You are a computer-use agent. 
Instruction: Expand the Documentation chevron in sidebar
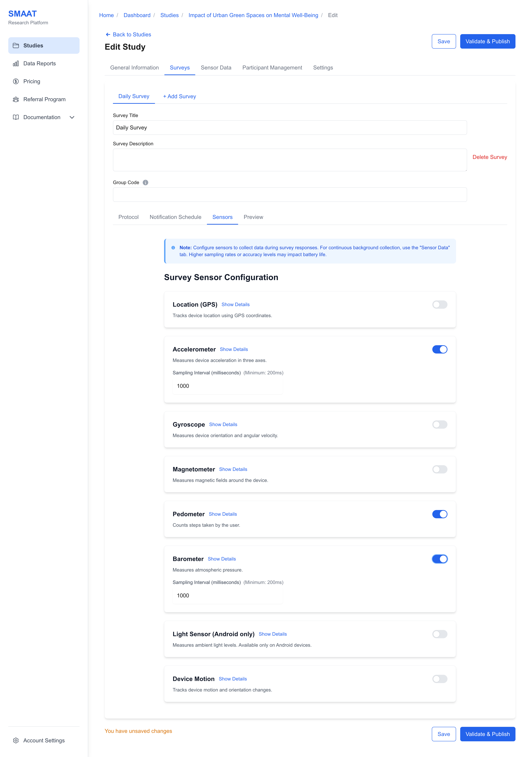click(x=72, y=117)
